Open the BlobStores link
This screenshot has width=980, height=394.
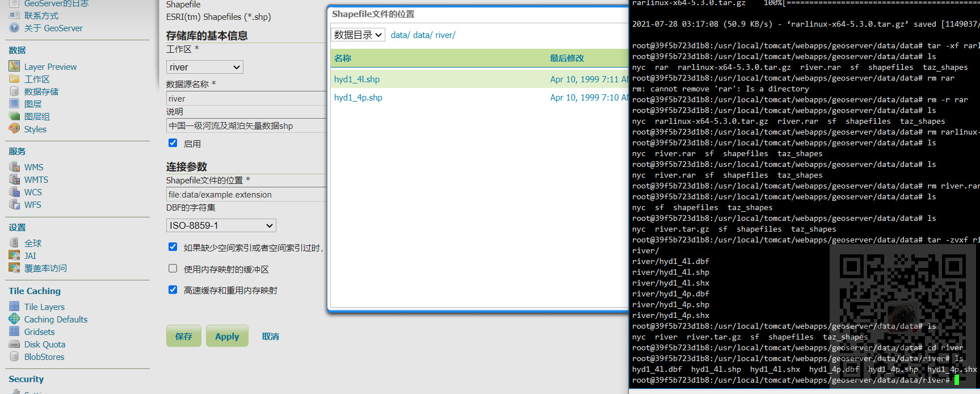coord(44,357)
